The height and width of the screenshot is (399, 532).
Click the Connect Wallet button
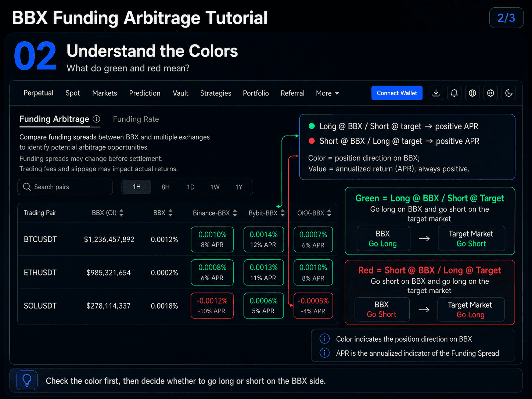tap(397, 93)
